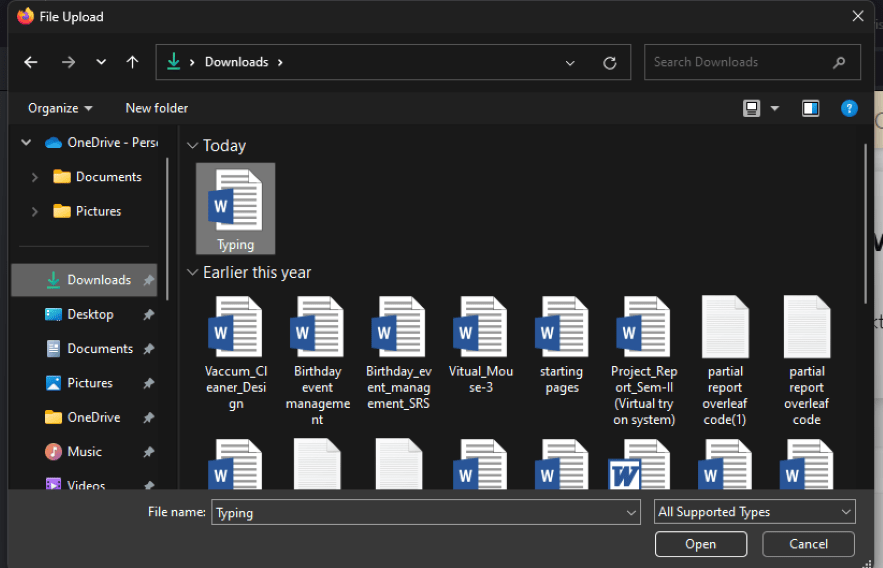883x568 pixels.
Task: Click the change view layout icon
Action: point(752,108)
